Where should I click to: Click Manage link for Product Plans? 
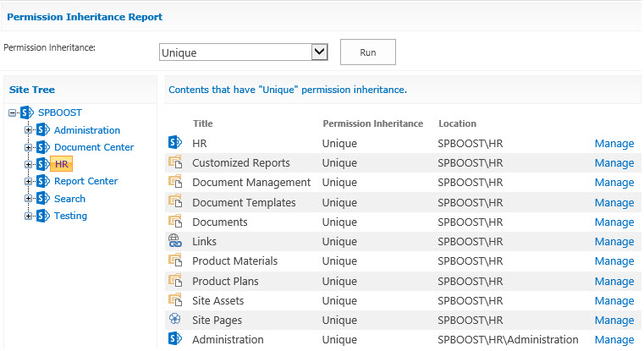(x=614, y=281)
